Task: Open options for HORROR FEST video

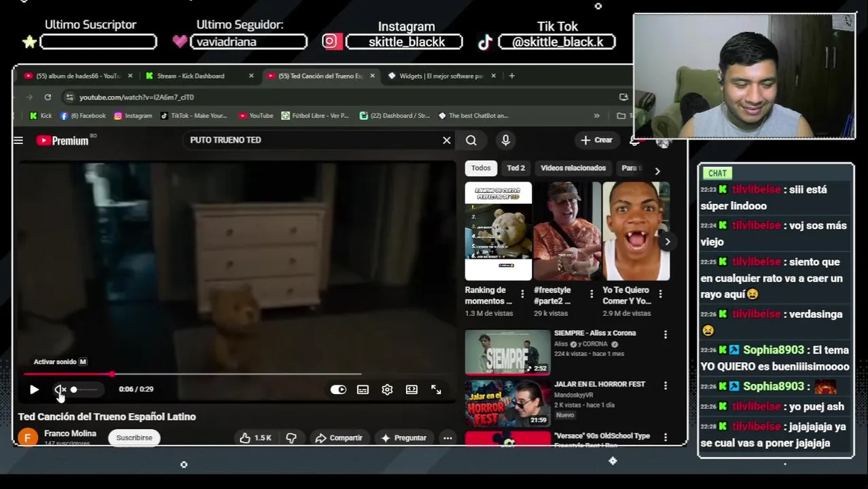Action: 666,386
